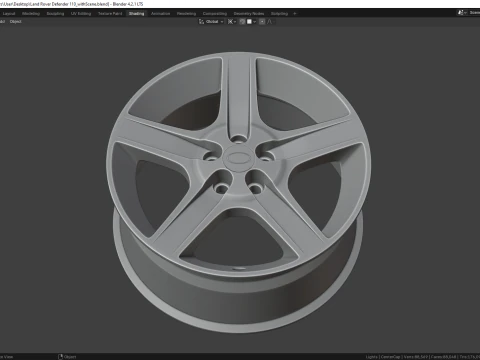The width and height of the screenshot is (480, 360).
Task: Switch to the Animation workspace tab
Action: coord(160,14)
